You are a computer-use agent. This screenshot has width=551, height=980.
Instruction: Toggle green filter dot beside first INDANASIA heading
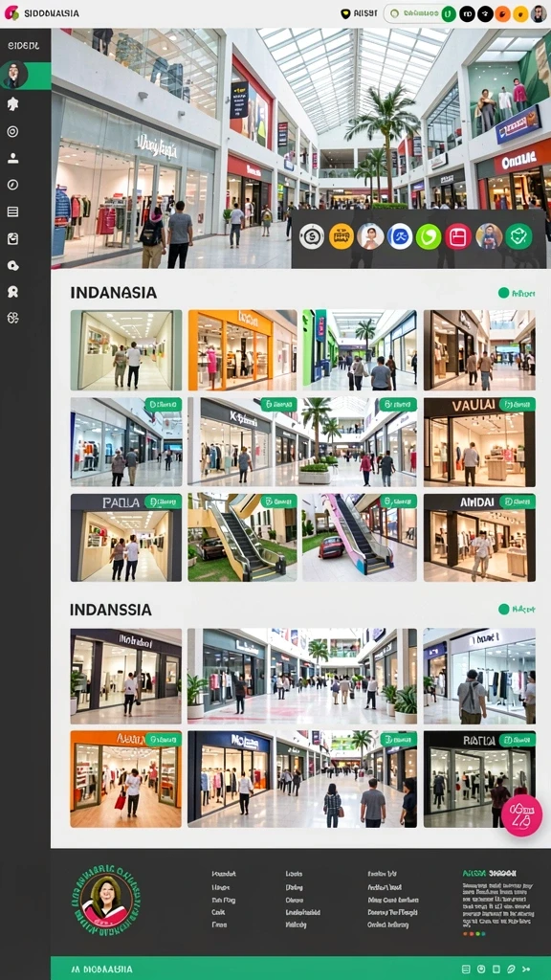(x=503, y=293)
